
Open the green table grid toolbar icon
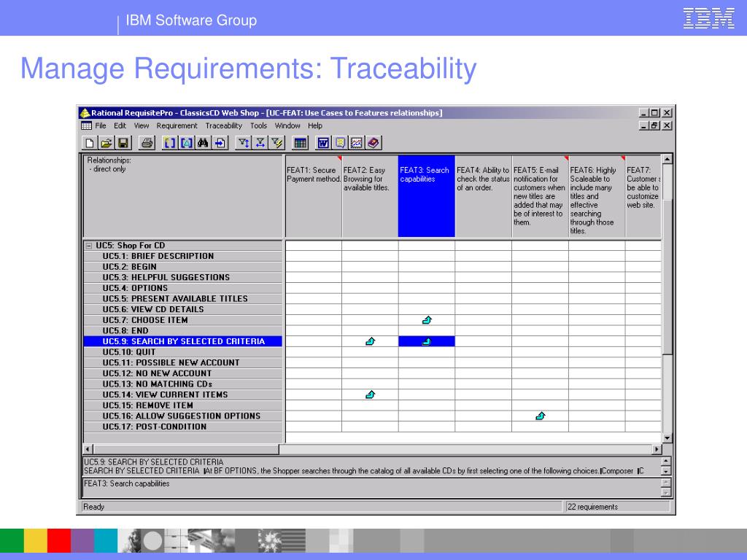[x=300, y=143]
